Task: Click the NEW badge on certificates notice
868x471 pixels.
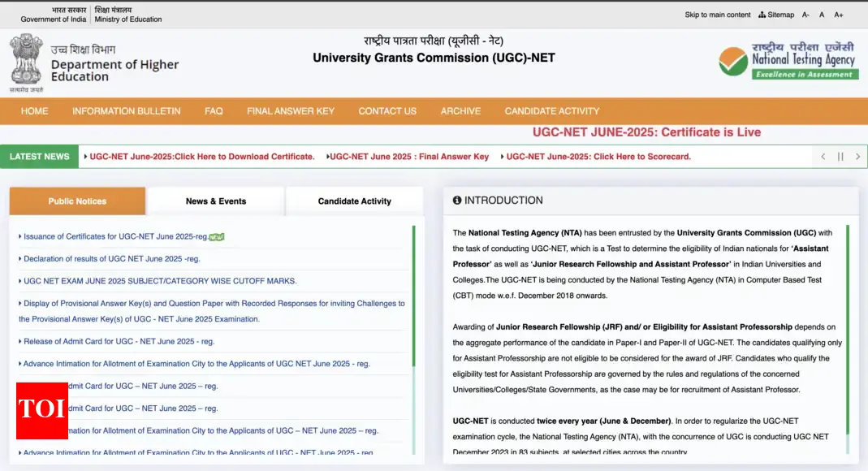Action: coord(217,237)
